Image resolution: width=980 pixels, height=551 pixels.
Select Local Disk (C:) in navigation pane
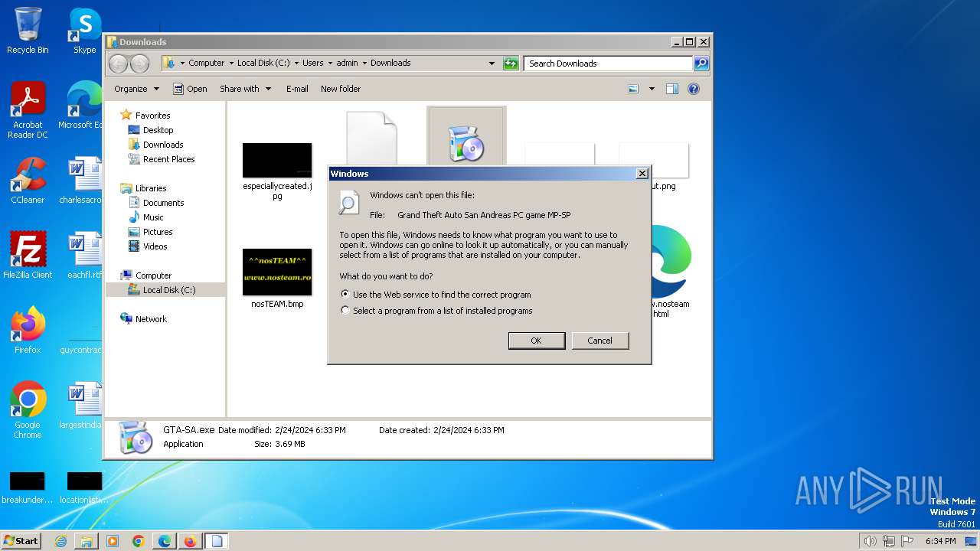point(165,290)
